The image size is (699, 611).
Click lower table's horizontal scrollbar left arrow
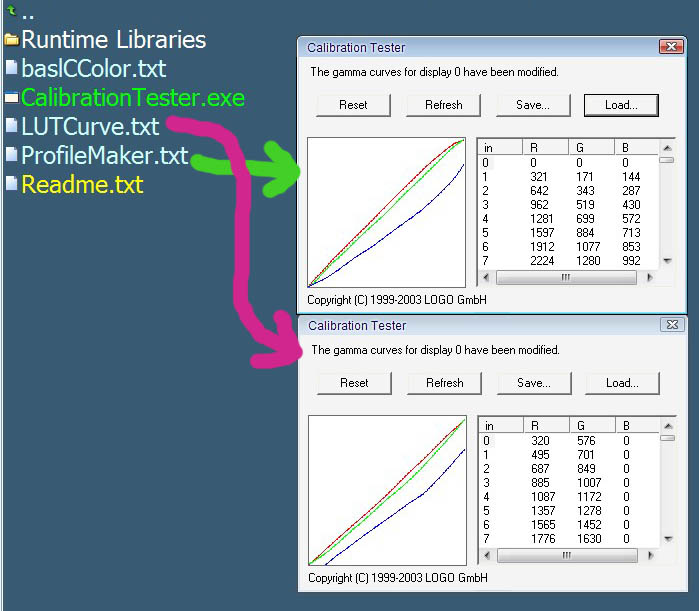coord(487,555)
